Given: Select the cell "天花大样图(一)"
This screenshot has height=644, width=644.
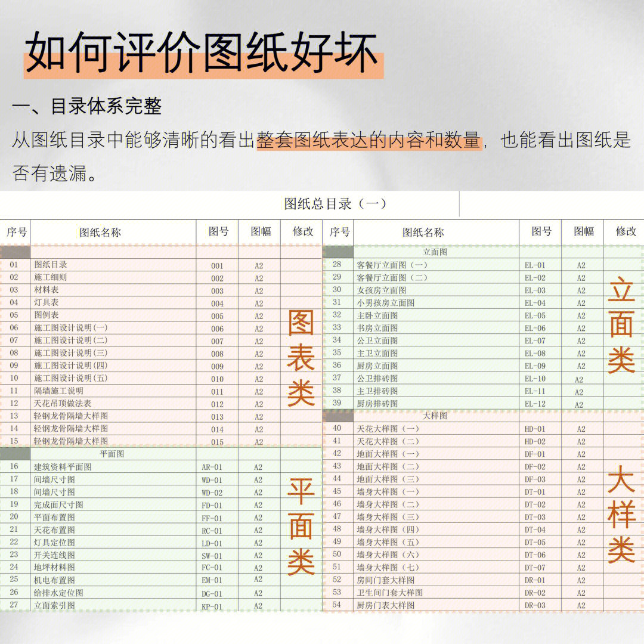Looking at the screenshot, I should tap(388, 429).
